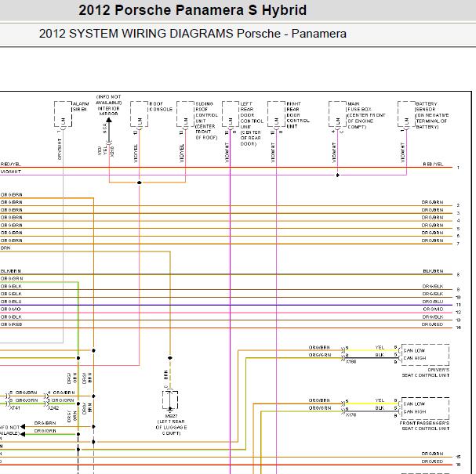Click the Alarm Siren component box
This screenshot has height=474, width=476.
(x=64, y=114)
